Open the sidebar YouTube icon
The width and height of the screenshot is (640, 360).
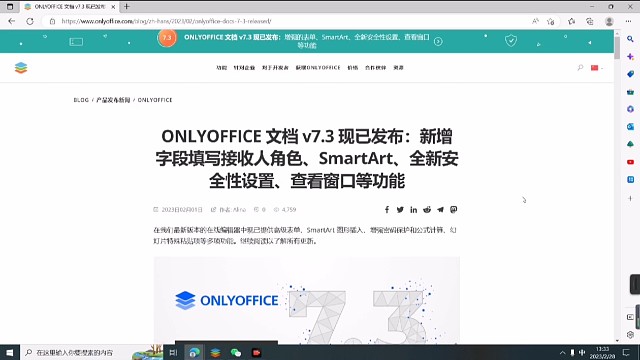(630, 162)
